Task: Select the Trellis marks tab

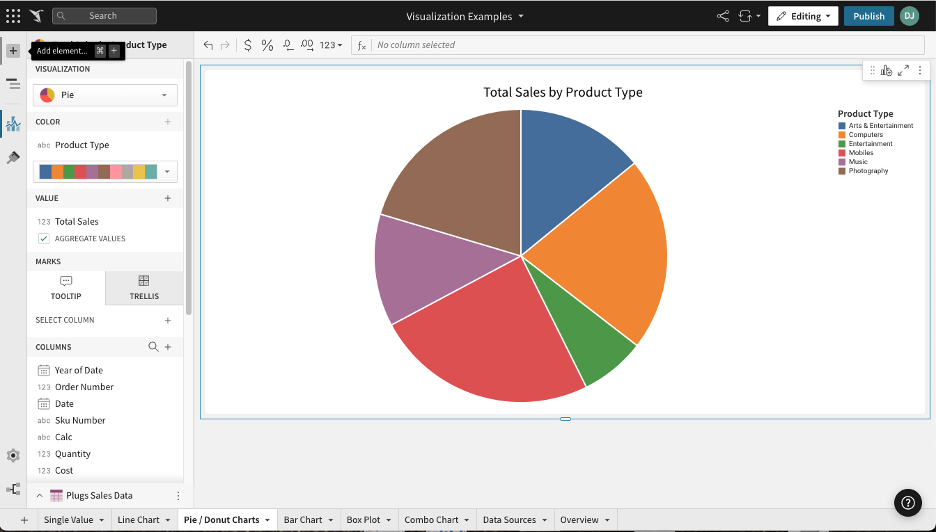Action: 144,287
